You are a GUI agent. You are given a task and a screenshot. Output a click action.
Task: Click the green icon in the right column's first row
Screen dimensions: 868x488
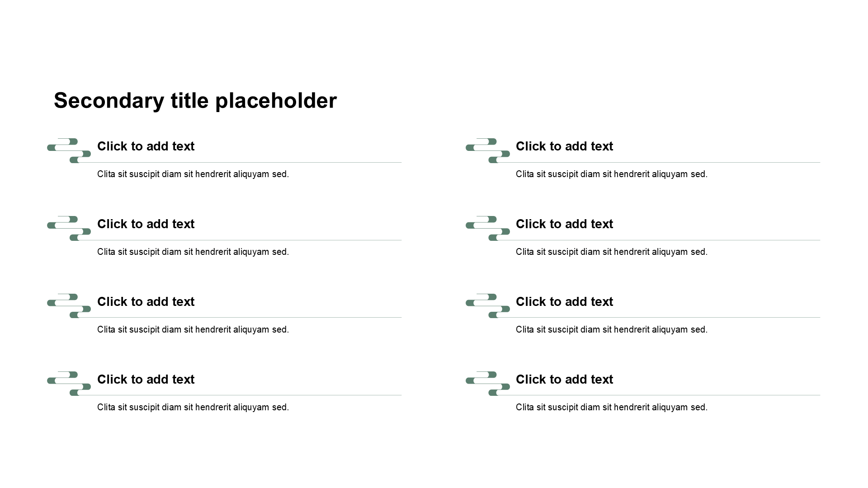487,150
